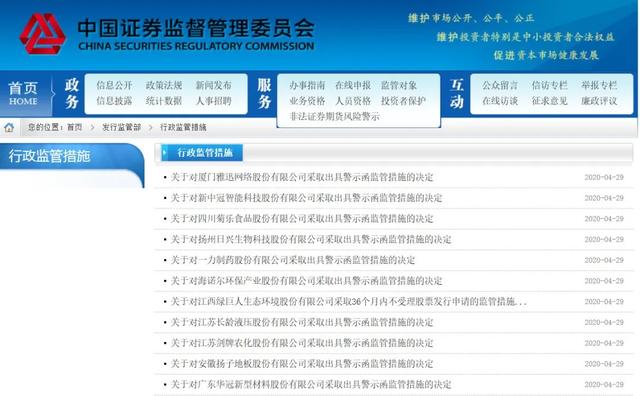The height and width of the screenshot is (396, 640).
Task: Open notice about 一力制药股份有限公司
Action: (x=293, y=260)
